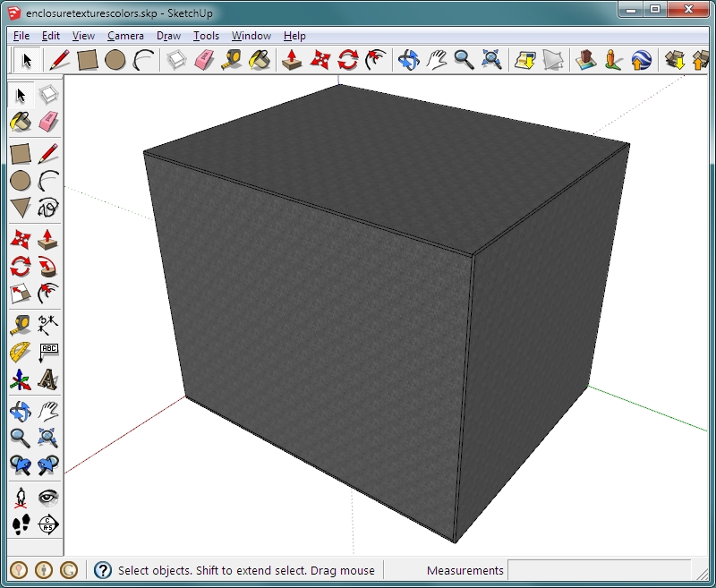Choose the Arc tool in top toolbar

pyautogui.click(x=143, y=60)
